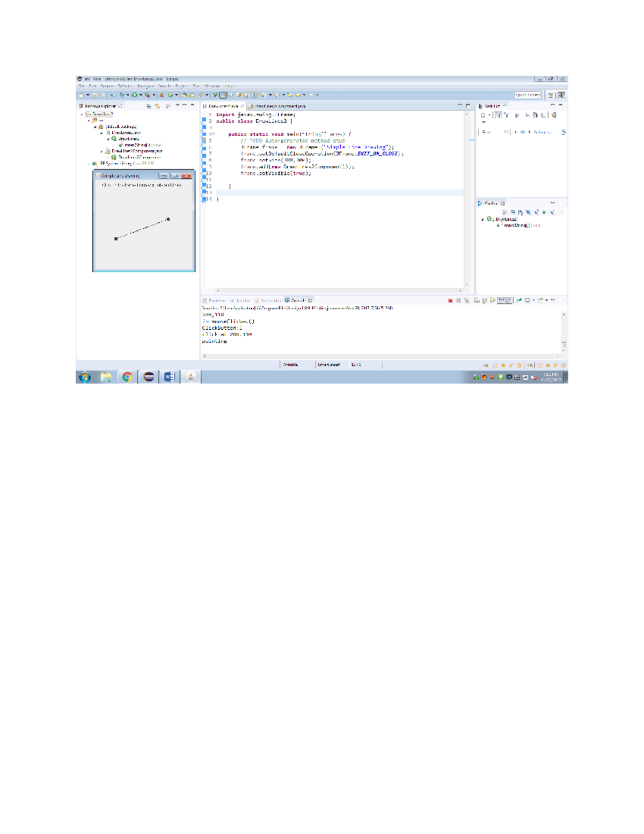
Task: Select main(String[]) method in Package Explorer
Action: (x=135, y=145)
